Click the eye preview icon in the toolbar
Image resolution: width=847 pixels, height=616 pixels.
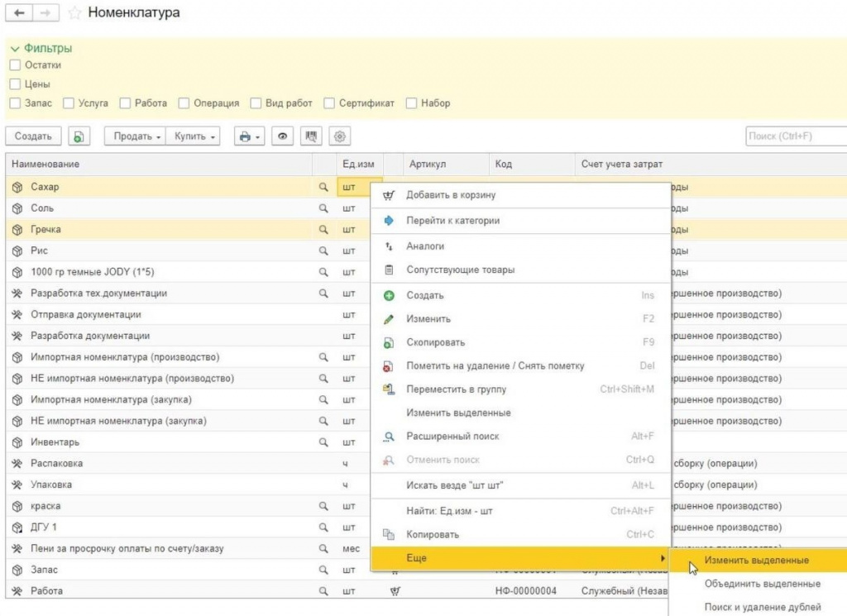283,136
